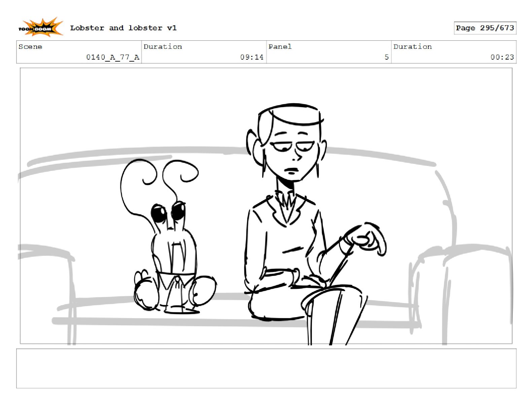Viewport: 532px width, 412px height.
Task: Click the scene duration value '09:14'
Action: pyautogui.click(x=252, y=57)
